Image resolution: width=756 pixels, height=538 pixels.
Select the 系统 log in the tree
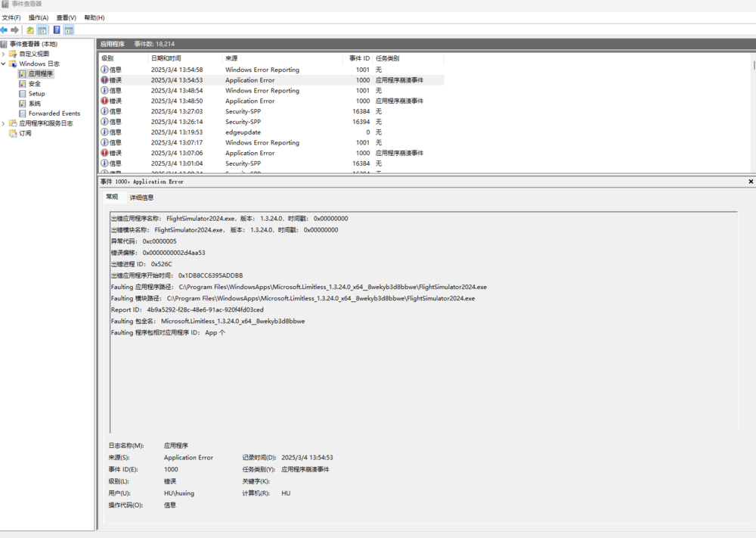tap(34, 104)
